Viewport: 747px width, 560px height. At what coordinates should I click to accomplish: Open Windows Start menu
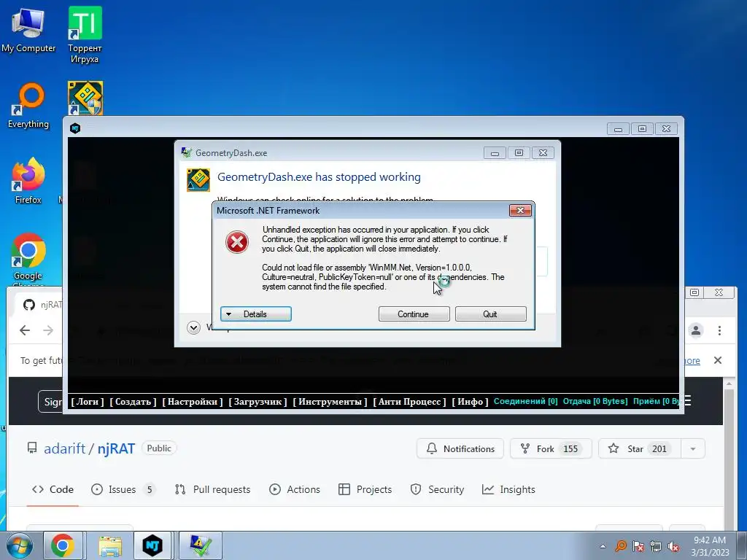19,545
